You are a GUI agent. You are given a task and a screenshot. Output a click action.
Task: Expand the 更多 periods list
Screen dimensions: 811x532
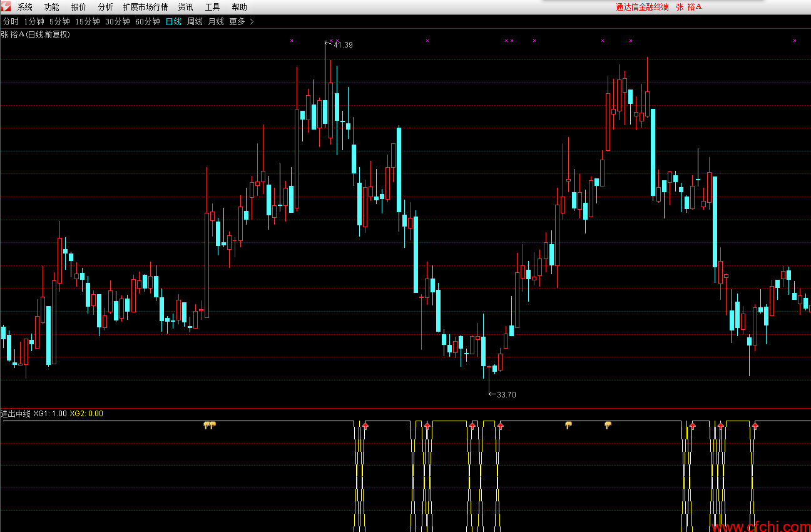[x=242, y=21]
